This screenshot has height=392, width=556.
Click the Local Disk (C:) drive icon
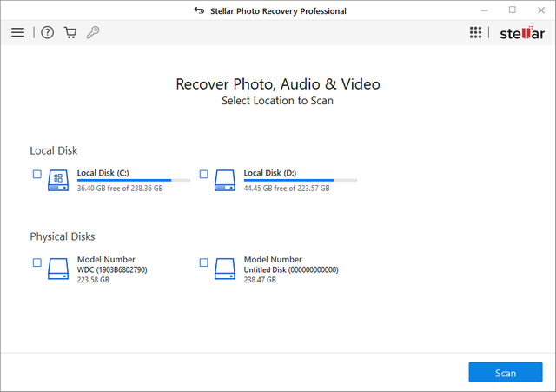(59, 179)
